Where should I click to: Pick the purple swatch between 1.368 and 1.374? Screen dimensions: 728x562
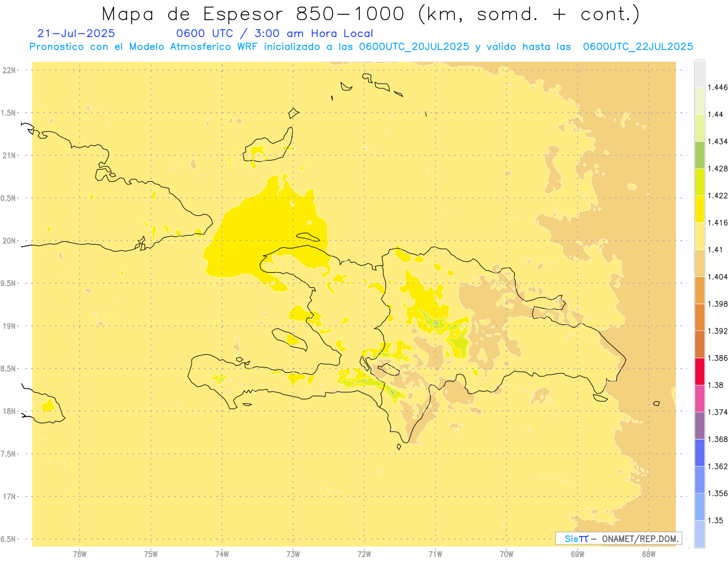pyautogui.click(x=699, y=426)
